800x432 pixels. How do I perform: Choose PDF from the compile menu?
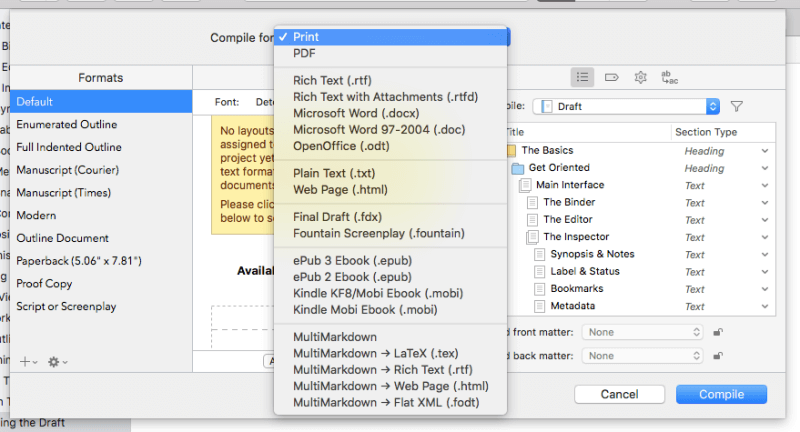[x=391, y=53]
